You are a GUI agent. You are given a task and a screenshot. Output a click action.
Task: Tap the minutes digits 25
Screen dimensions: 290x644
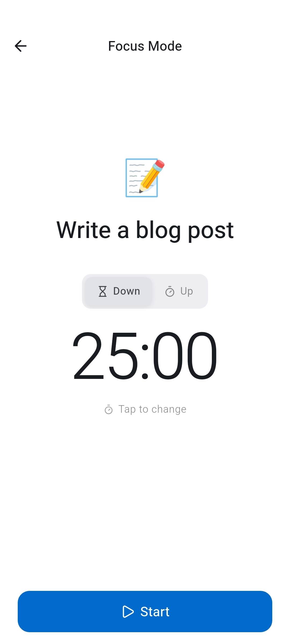pyautogui.click(x=105, y=356)
